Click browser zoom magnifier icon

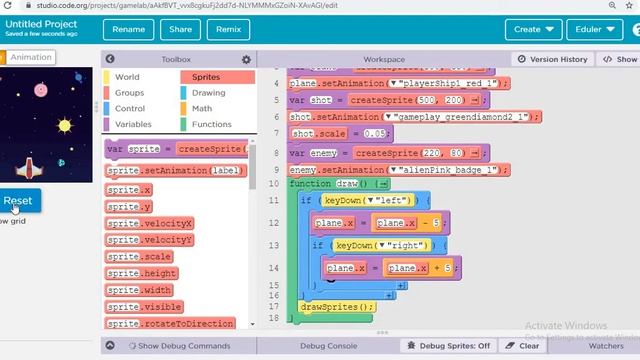coord(612,5)
